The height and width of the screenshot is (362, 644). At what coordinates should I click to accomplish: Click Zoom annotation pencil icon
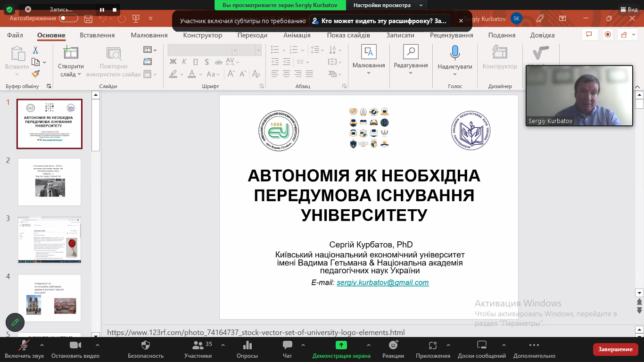coord(15,322)
